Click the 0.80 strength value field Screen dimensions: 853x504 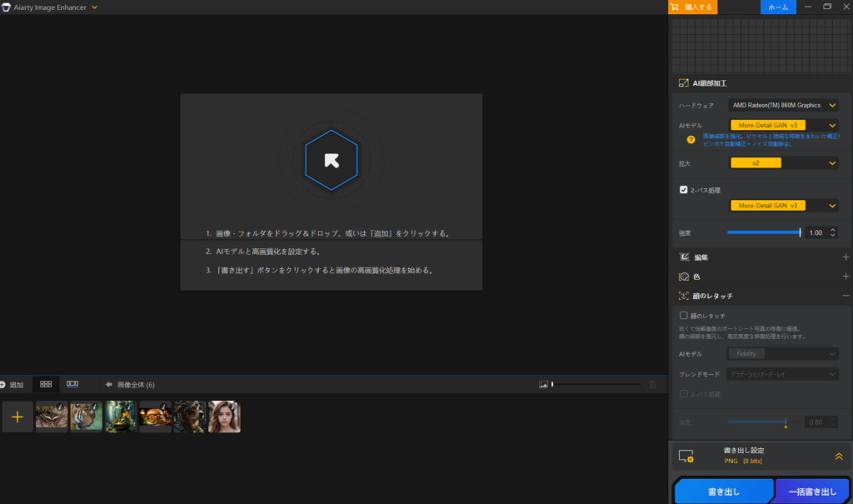(816, 422)
